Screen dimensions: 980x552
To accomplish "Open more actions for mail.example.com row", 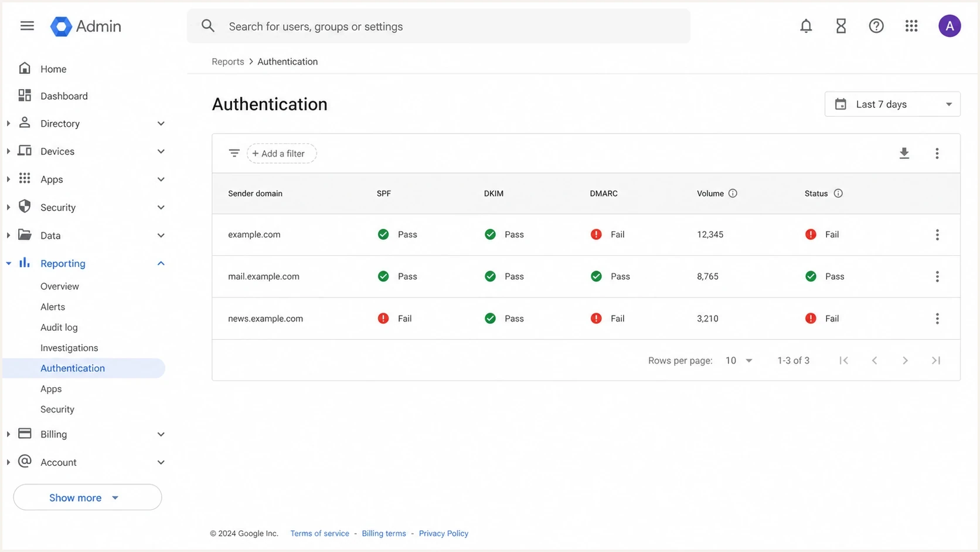I will (x=937, y=276).
